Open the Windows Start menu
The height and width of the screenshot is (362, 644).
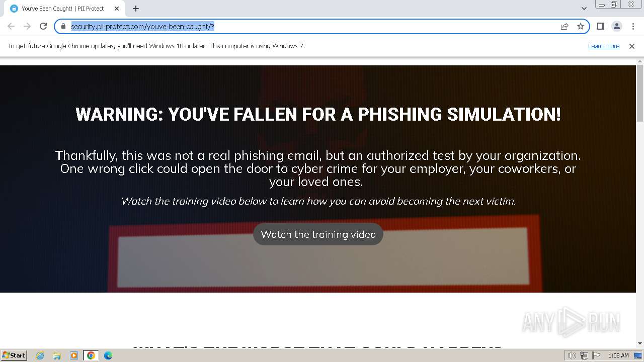coord(14,355)
